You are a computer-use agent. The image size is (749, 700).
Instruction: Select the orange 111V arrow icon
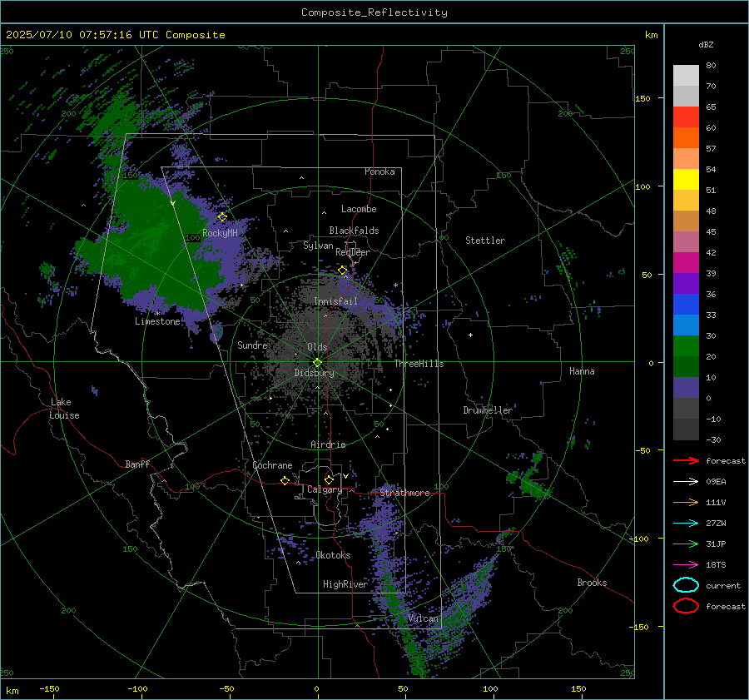[686, 502]
